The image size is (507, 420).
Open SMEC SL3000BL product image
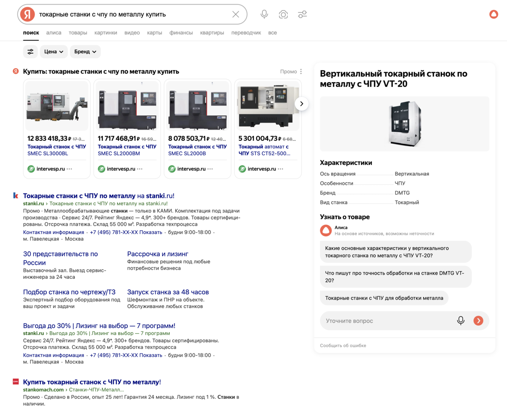pyautogui.click(x=57, y=106)
